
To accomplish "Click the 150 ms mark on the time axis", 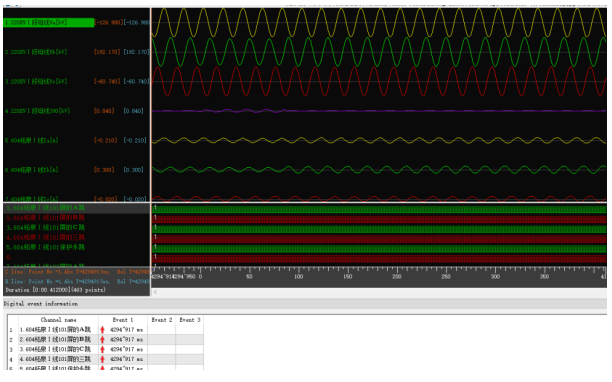I will click(347, 276).
